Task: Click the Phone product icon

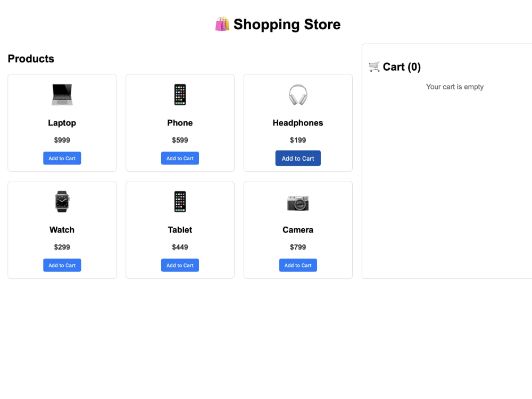Action: coord(180,95)
